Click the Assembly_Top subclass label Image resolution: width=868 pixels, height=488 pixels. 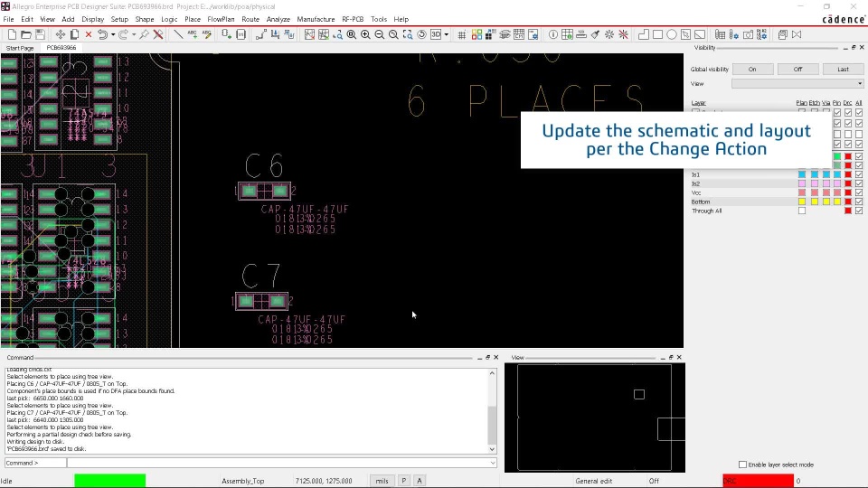243,481
